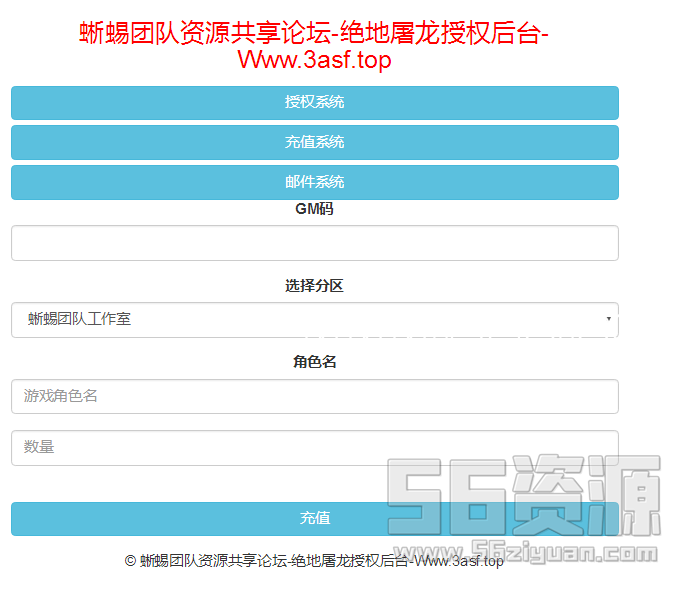
Task: Click the © symbol in the footer
Action: [130, 561]
